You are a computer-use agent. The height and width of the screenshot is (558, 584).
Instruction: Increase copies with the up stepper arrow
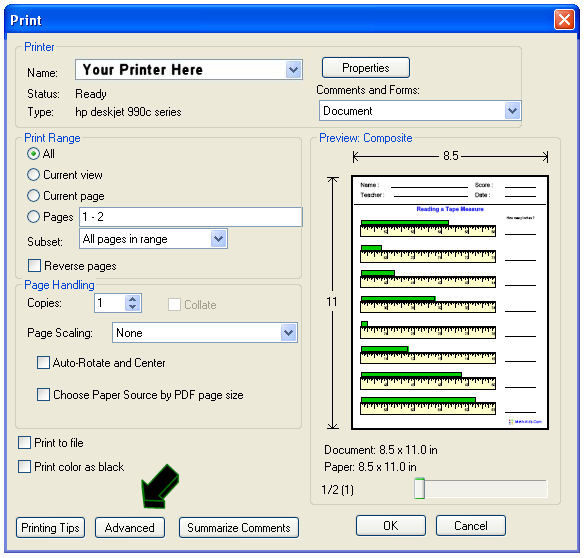click(x=133, y=299)
